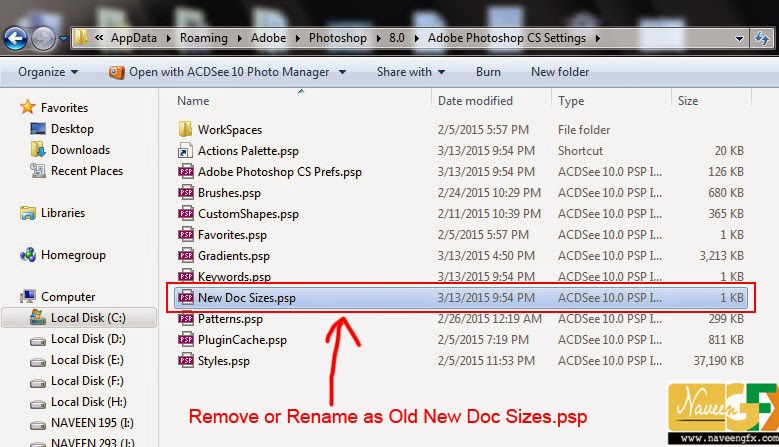The width and height of the screenshot is (779, 447).
Task: Select Libraries icon in navigation pane
Action: click(28, 213)
